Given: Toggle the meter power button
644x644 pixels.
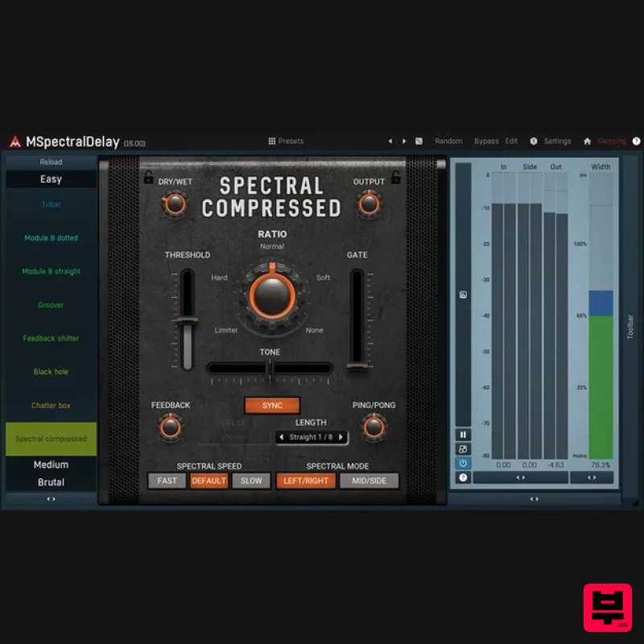Looking at the screenshot, I should [x=463, y=462].
